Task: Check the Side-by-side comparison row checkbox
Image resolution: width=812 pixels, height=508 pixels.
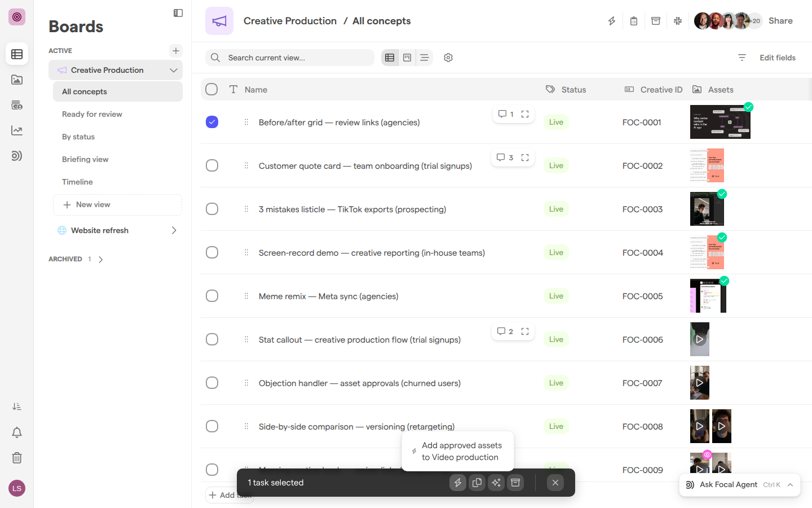Action: tap(212, 426)
